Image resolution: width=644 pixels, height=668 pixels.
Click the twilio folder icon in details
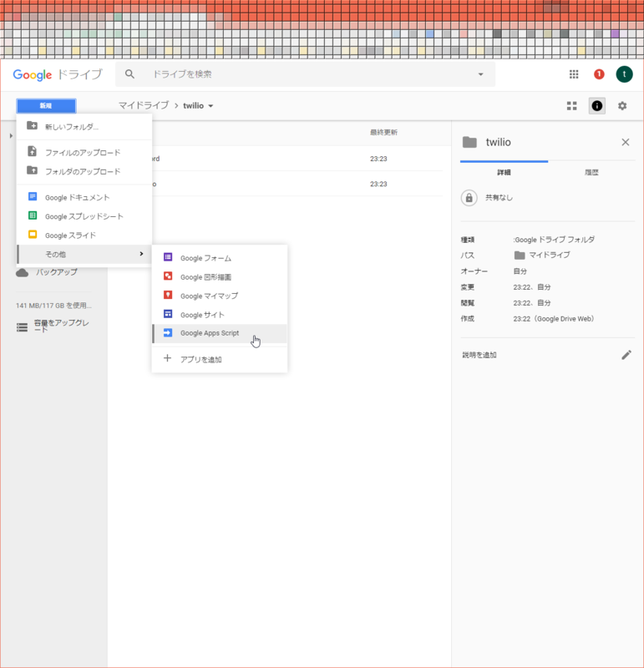(x=469, y=142)
